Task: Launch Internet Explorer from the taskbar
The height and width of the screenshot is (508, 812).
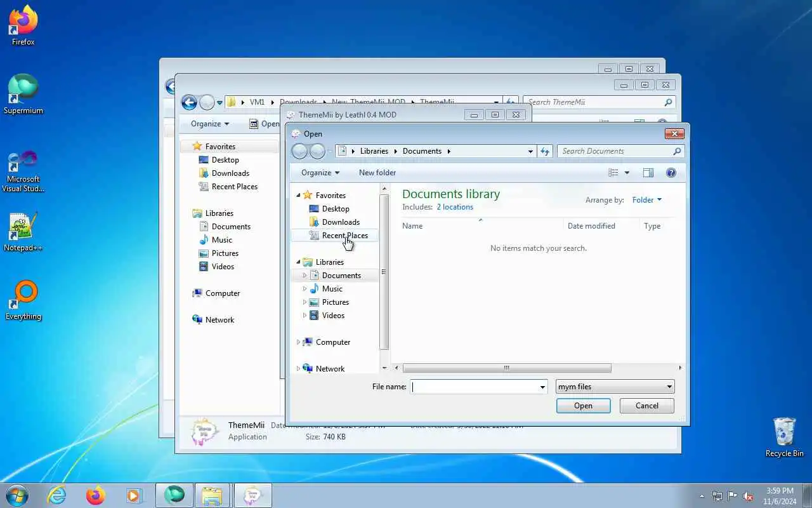Action: [57, 495]
